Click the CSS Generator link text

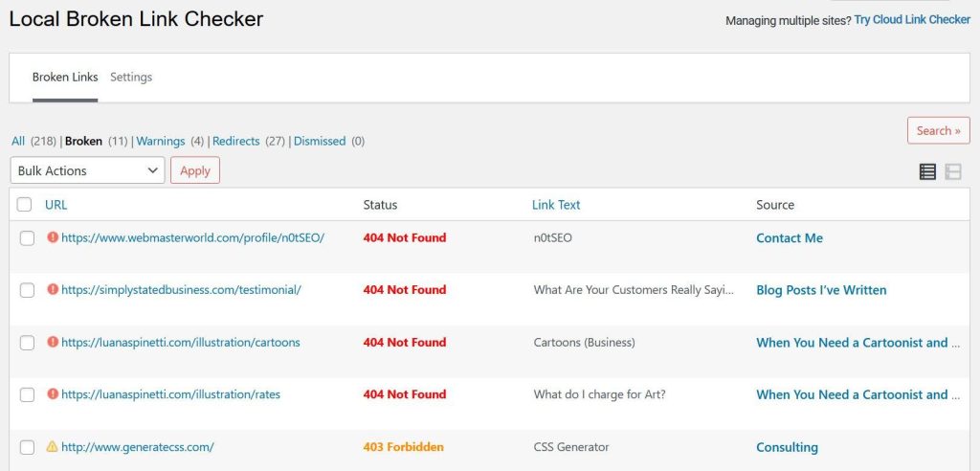click(571, 447)
